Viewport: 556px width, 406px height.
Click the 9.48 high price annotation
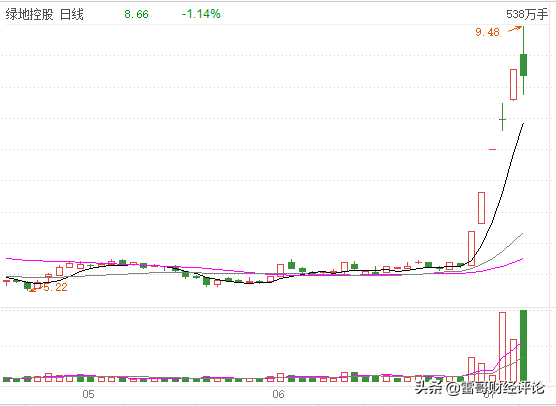coord(488,32)
